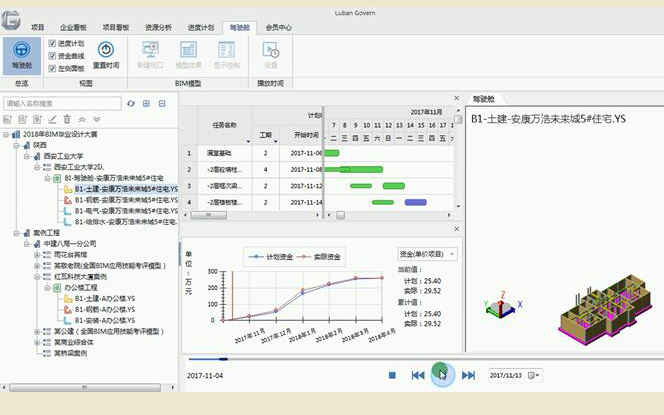This screenshot has width=664, height=415.
Task: Expand the 某商业综合体 node
Action: pos(37,342)
